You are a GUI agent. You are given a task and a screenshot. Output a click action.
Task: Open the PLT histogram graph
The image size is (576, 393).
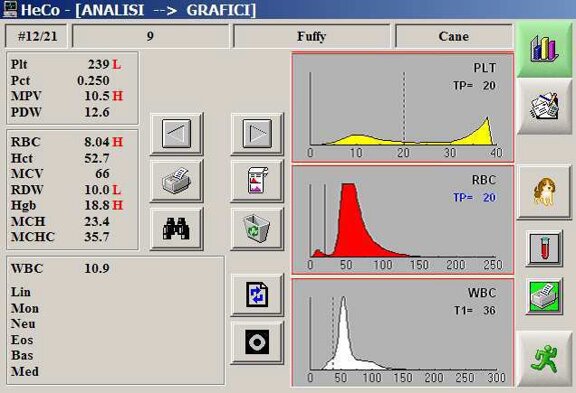click(x=403, y=107)
